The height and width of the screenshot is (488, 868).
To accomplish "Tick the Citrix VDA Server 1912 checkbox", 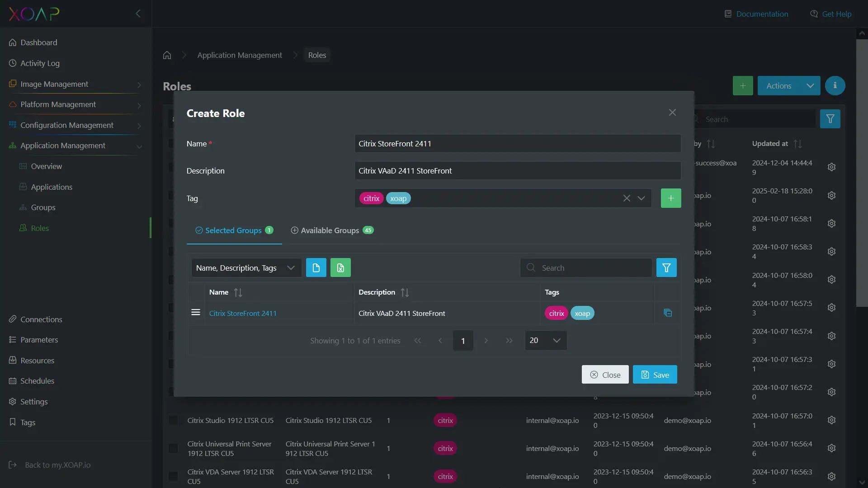I will click(173, 477).
